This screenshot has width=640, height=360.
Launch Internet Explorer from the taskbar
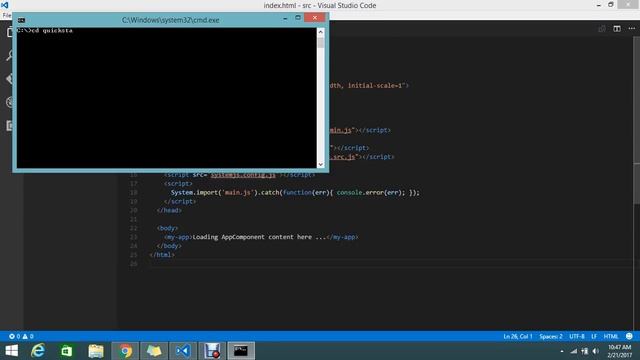pos(38,351)
